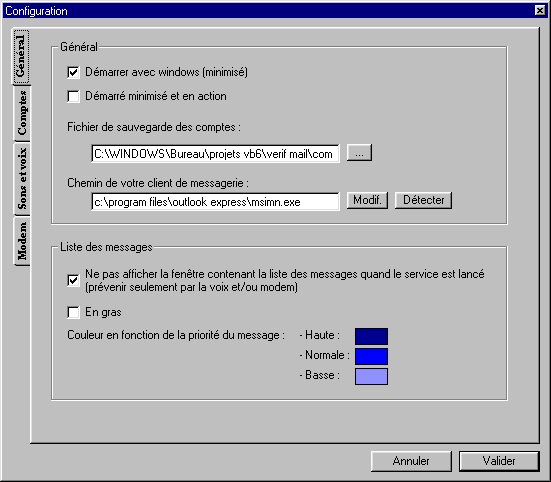This screenshot has height=482, width=551.
Task: Close the Configuration dialog window
Action: point(540,11)
